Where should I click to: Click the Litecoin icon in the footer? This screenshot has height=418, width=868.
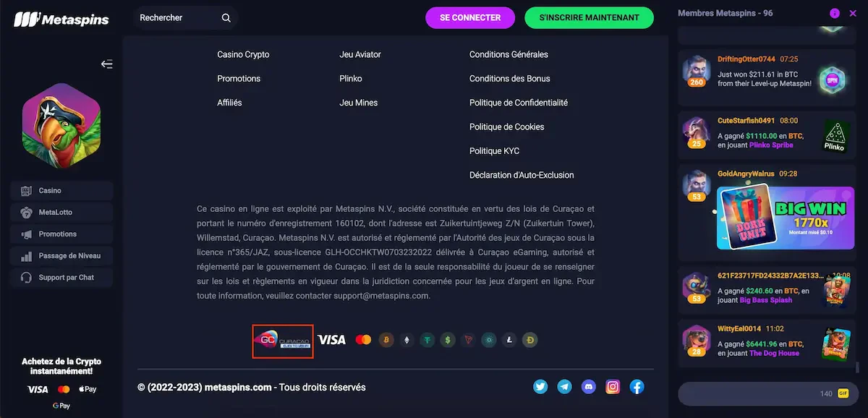[510, 339]
